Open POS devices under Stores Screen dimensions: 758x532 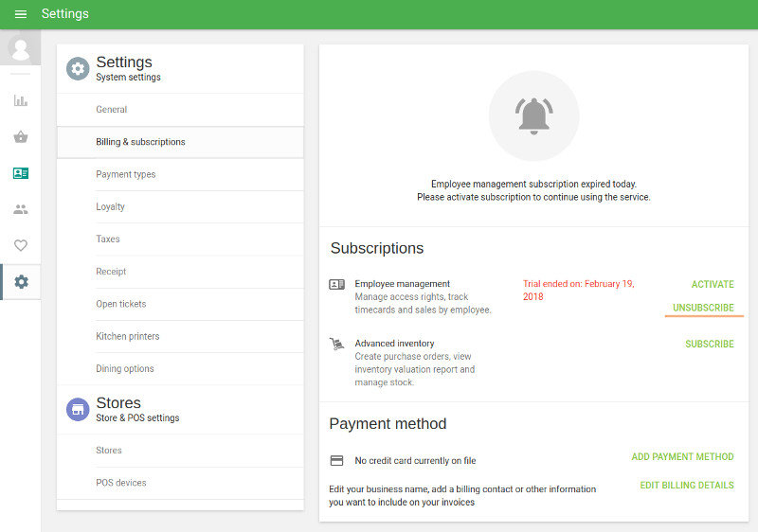tap(121, 483)
